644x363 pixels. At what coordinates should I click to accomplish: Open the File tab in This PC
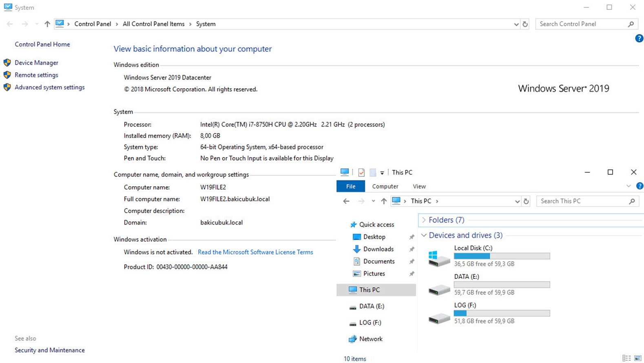tap(351, 186)
